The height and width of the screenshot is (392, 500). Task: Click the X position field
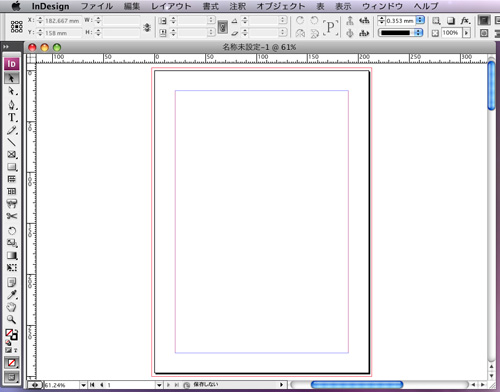coord(63,21)
